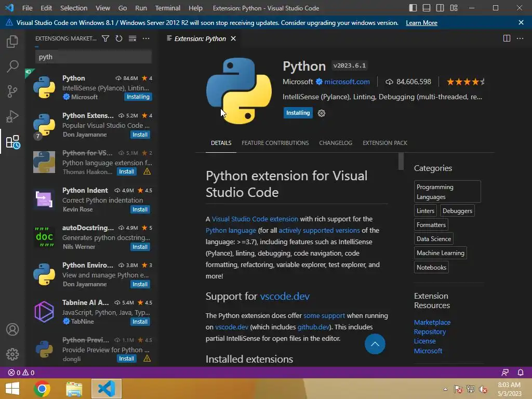The image size is (532, 399).
Task: Open File Explorer from Windows taskbar
Action: (x=74, y=389)
